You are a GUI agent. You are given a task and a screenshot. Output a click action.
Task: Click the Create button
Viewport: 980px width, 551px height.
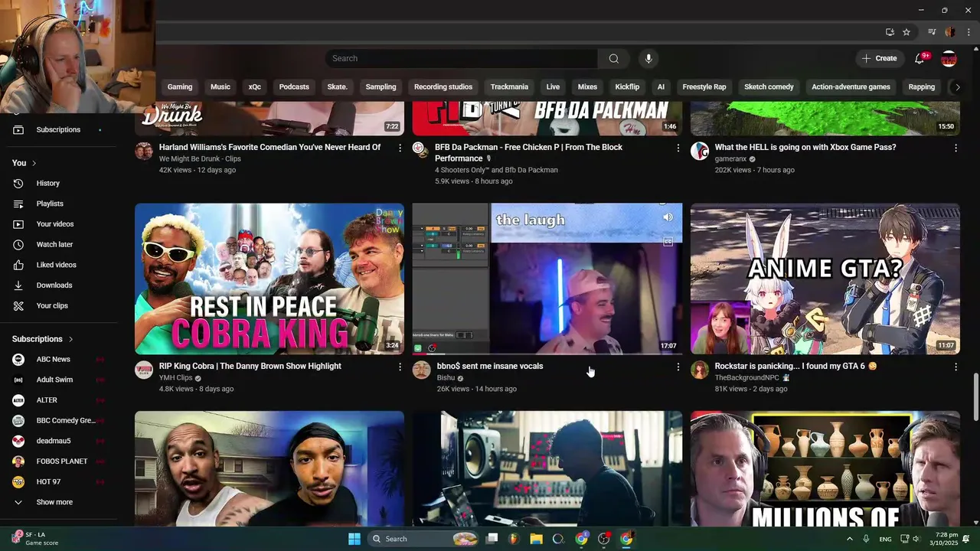tap(879, 58)
